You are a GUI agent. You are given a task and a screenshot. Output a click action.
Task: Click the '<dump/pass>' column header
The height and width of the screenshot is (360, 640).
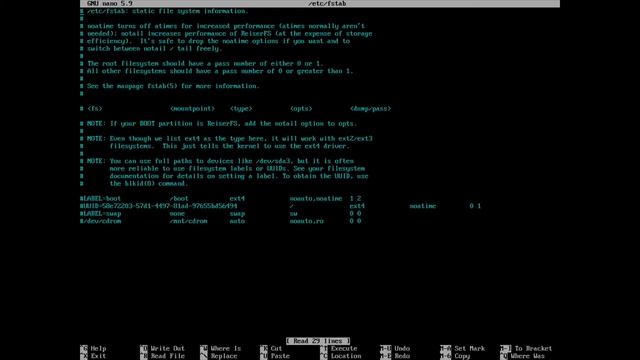(x=370, y=109)
